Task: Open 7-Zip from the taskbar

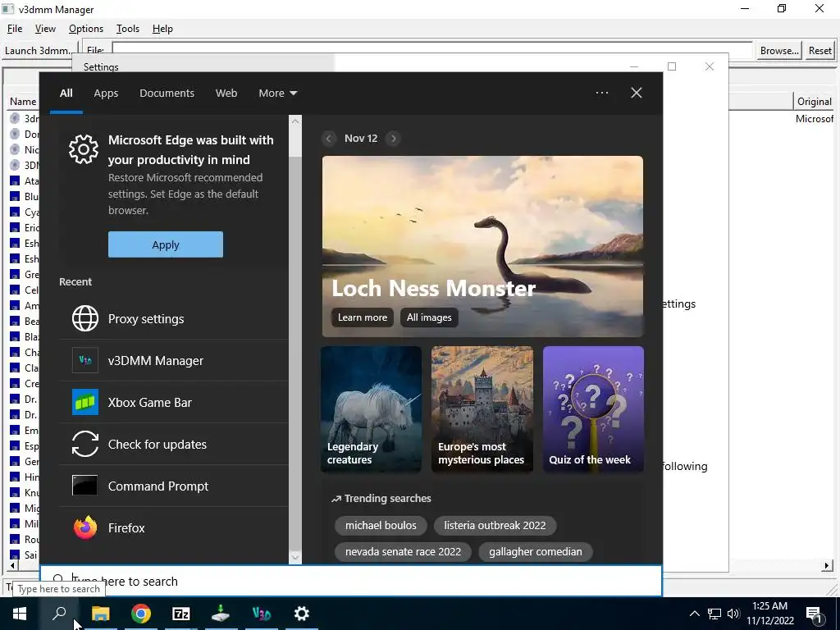Action: point(180,614)
